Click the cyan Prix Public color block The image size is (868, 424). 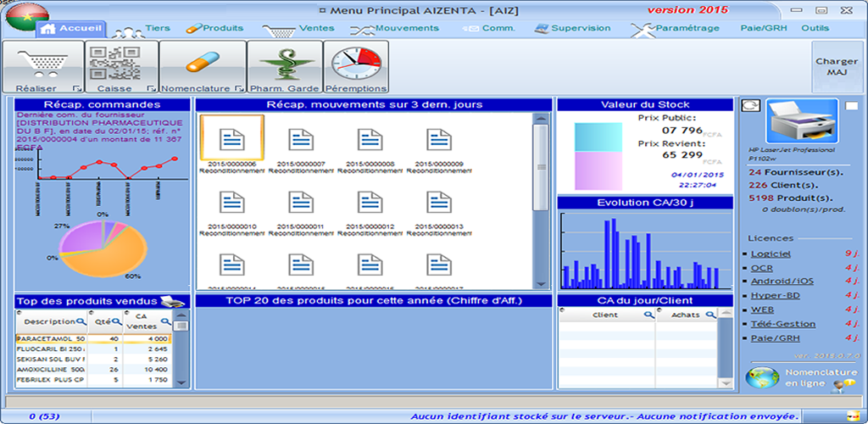(x=599, y=137)
